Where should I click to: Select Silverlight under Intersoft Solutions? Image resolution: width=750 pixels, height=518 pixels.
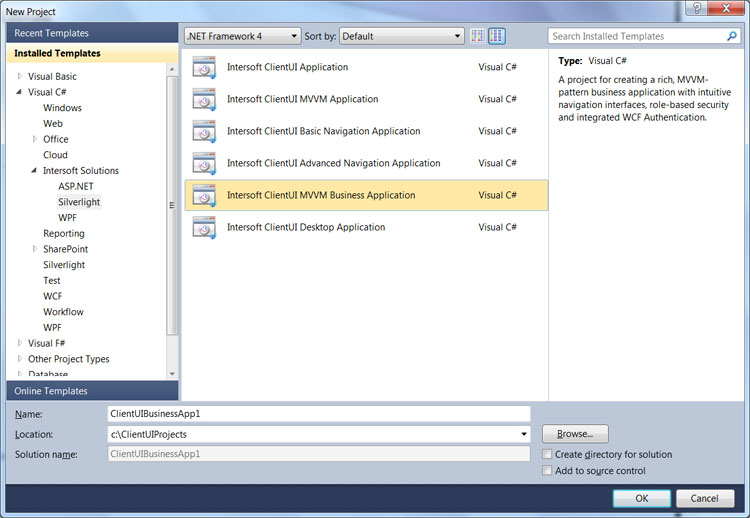(79, 202)
